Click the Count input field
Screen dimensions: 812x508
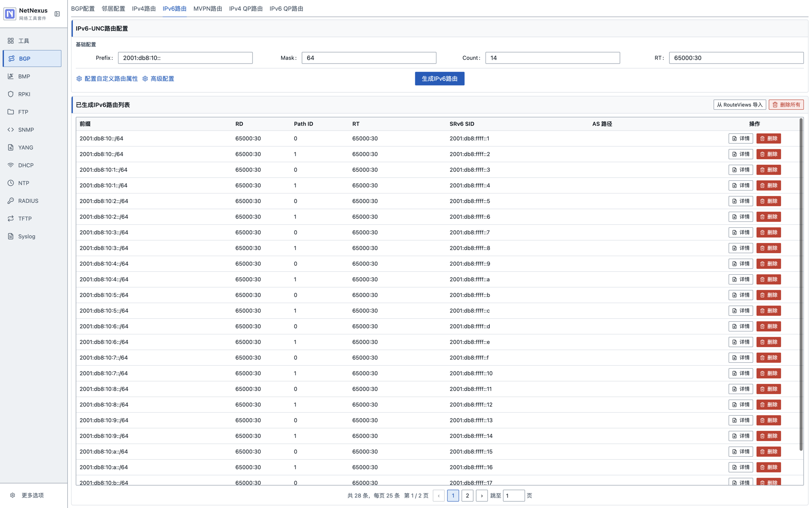pyautogui.click(x=552, y=58)
